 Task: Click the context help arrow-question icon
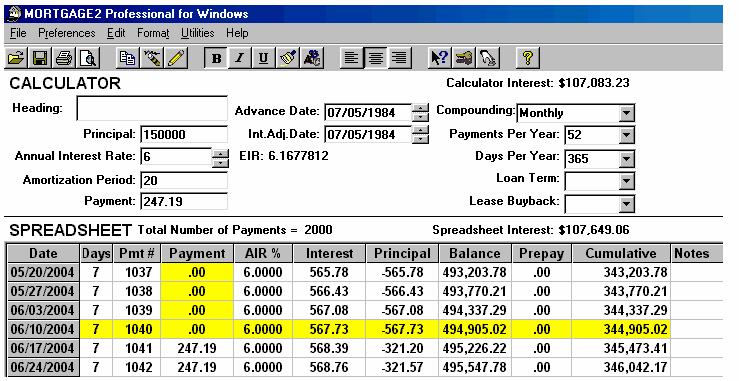440,58
